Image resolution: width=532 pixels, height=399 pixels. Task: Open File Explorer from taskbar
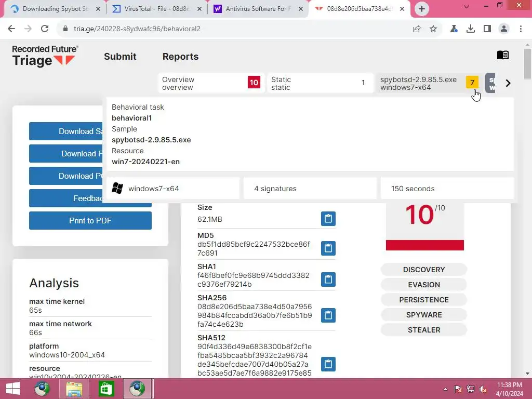pos(74,389)
